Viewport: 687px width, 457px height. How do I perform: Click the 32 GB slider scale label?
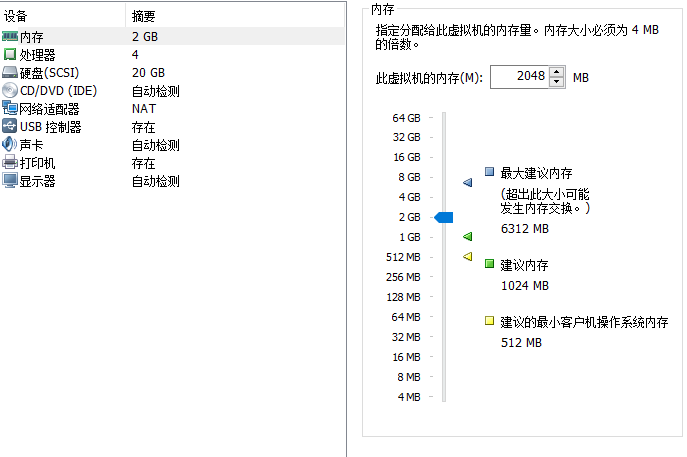point(406,137)
